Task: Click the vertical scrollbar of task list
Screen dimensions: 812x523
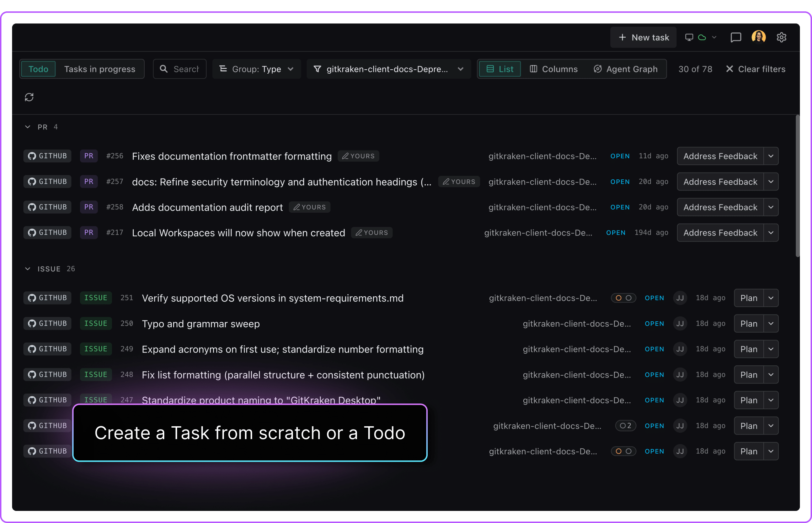Action: point(797,186)
